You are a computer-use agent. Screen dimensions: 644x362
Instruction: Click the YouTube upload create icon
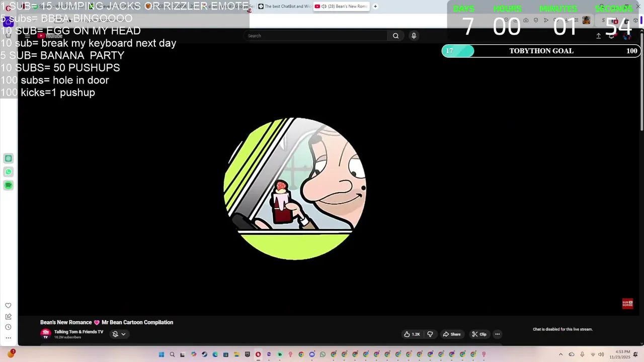[x=598, y=36]
